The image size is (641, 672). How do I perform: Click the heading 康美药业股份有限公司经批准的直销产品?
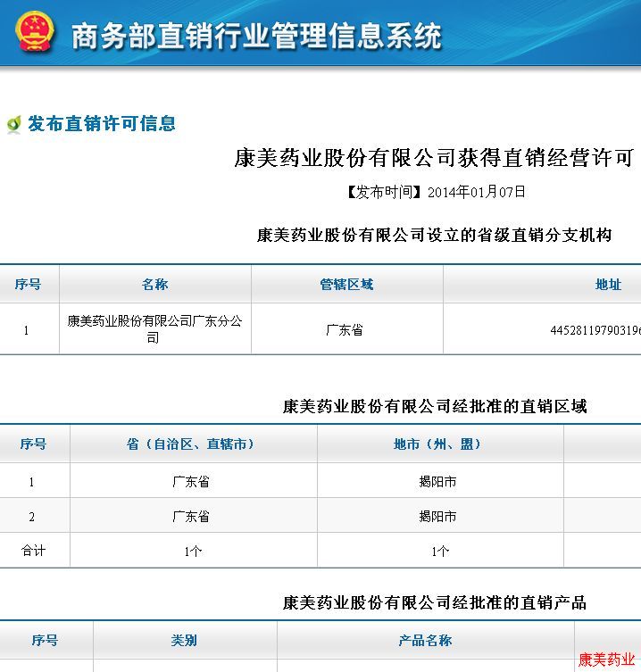coord(435,602)
